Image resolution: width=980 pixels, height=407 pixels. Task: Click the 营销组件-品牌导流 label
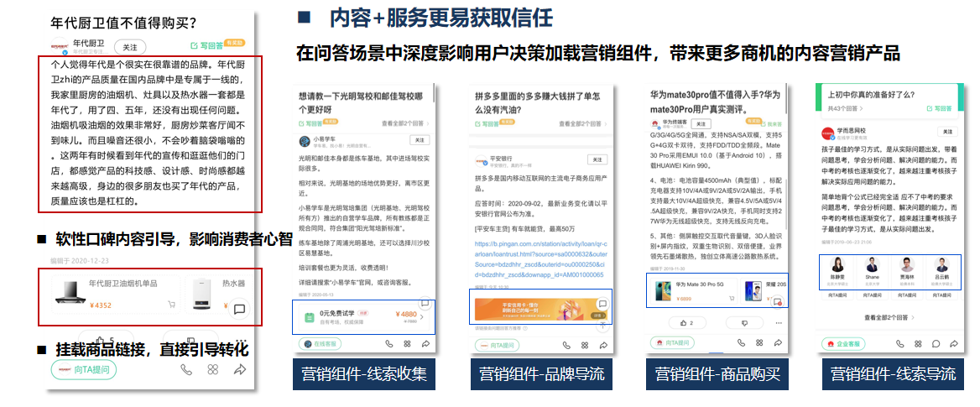click(542, 374)
